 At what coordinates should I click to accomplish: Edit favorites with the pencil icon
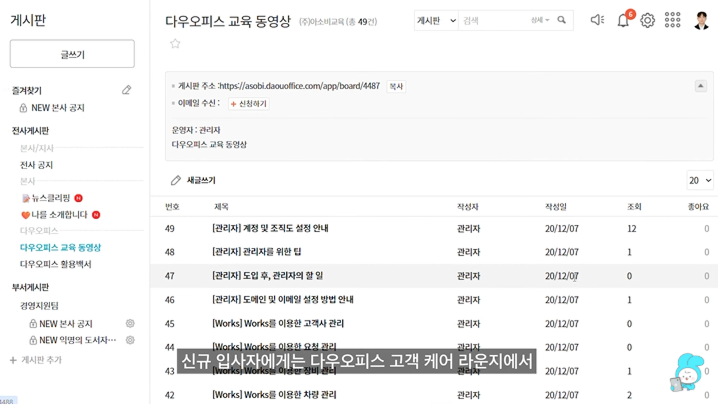click(126, 90)
